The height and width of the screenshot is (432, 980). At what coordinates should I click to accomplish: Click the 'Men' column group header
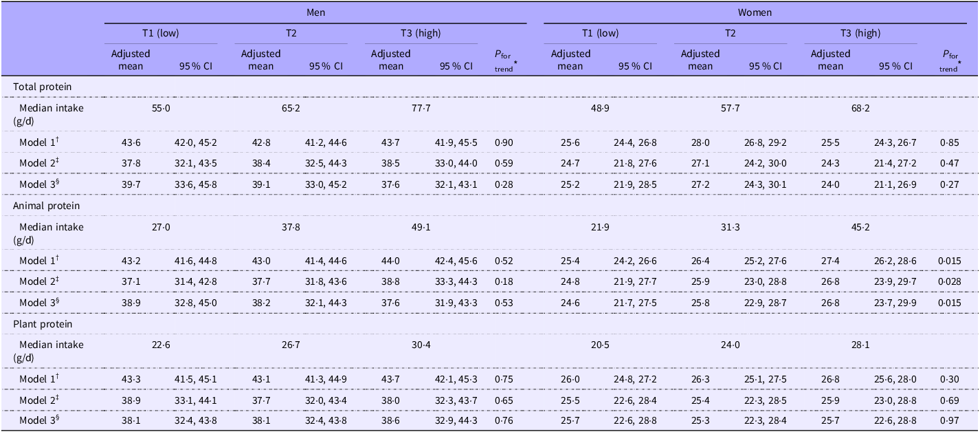point(316,12)
